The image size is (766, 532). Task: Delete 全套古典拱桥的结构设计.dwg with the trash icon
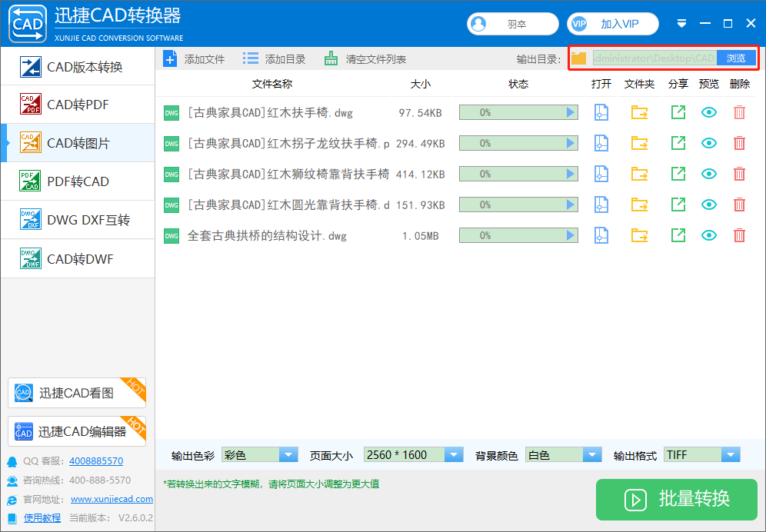[x=738, y=235]
